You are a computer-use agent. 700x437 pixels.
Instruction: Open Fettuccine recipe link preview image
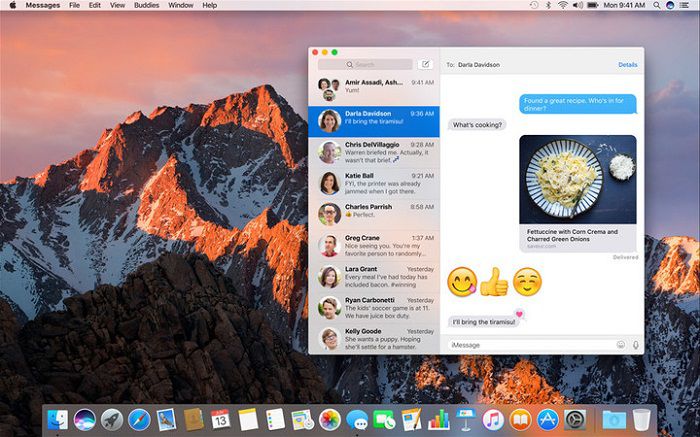pyautogui.click(x=578, y=179)
